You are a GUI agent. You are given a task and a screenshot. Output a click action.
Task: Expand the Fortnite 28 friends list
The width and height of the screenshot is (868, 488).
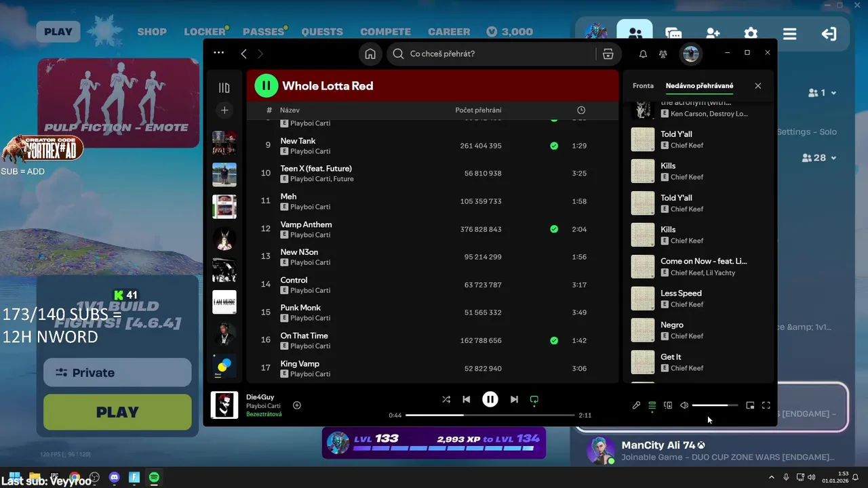point(819,158)
